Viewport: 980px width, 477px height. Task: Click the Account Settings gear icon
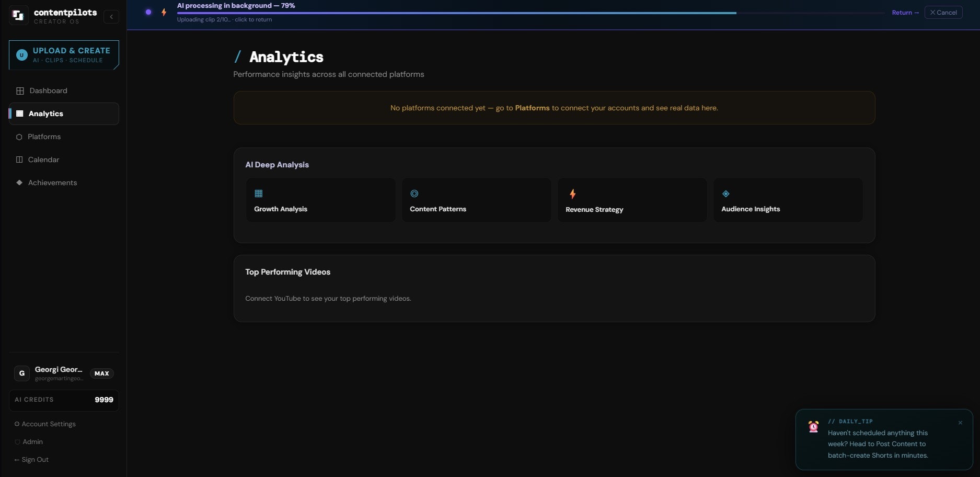(x=17, y=424)
